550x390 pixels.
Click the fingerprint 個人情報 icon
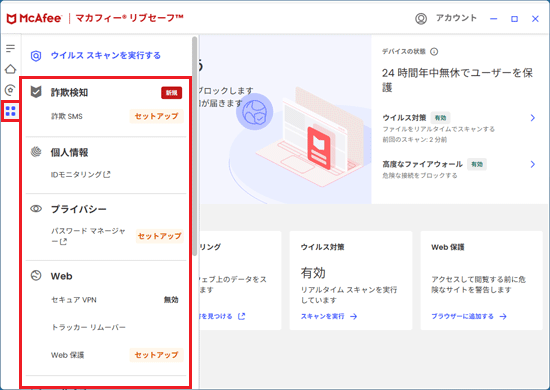pos(36,152)
